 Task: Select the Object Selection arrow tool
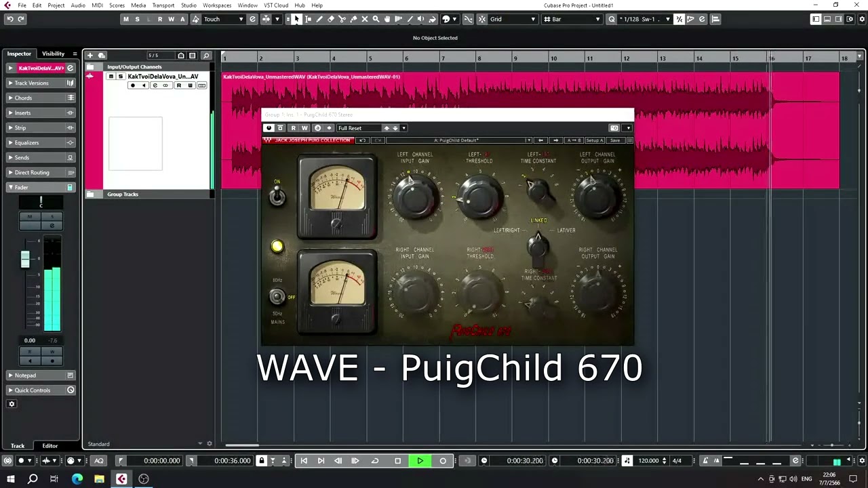point(296,19)
